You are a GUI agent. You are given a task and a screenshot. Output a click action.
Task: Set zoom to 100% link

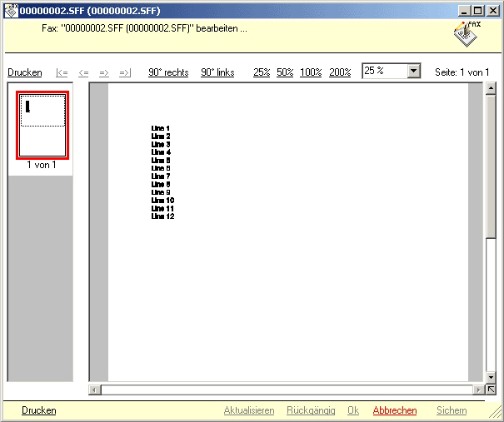coord(311,72)
